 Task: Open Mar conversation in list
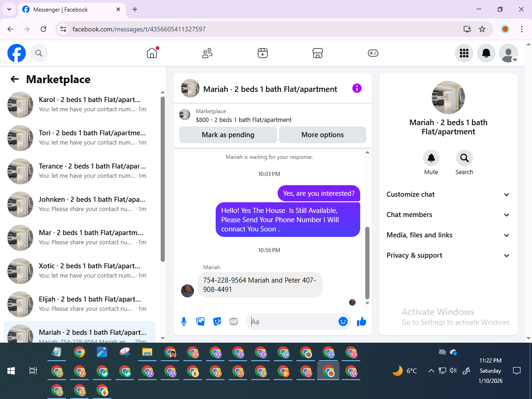(x=80, y=237)
